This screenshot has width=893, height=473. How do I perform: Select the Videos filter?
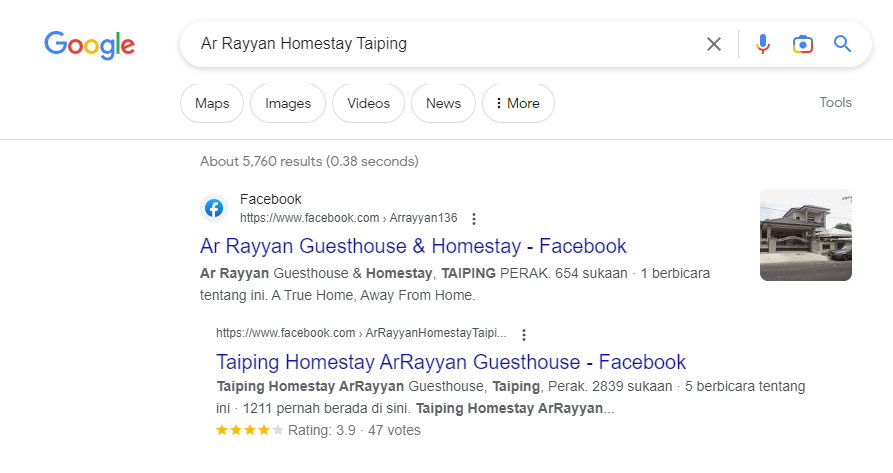(368, 103)
